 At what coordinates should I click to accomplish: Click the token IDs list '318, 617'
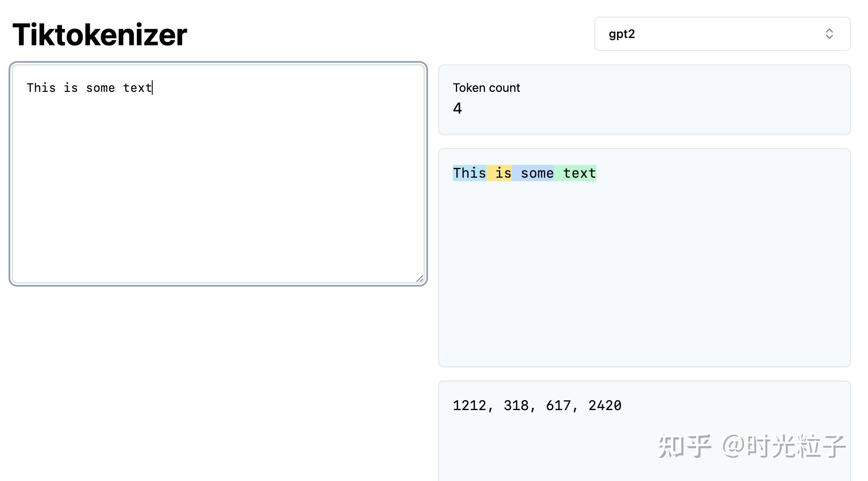tap(538, 405)
